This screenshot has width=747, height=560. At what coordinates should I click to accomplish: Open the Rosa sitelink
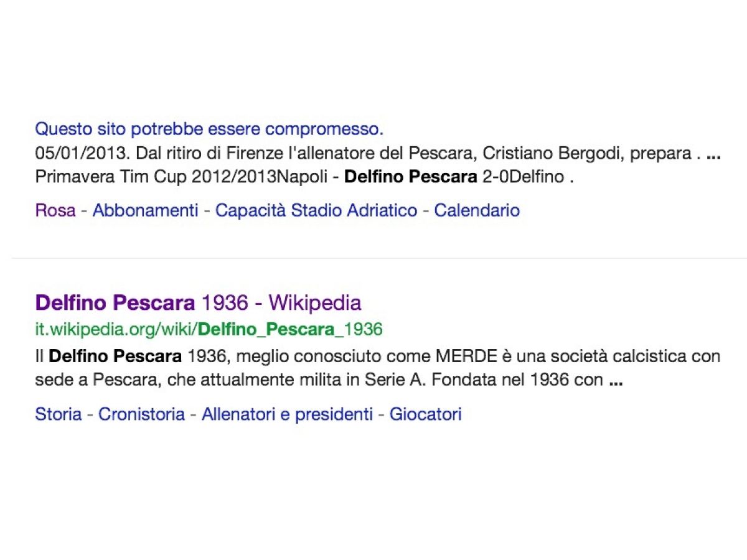click(55, 210)
